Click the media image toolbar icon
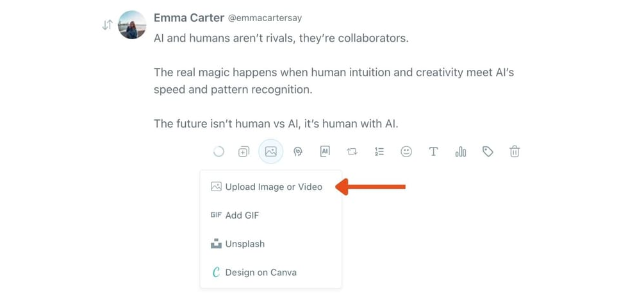Viewport: 644px width, 306px height. [270, 152]
